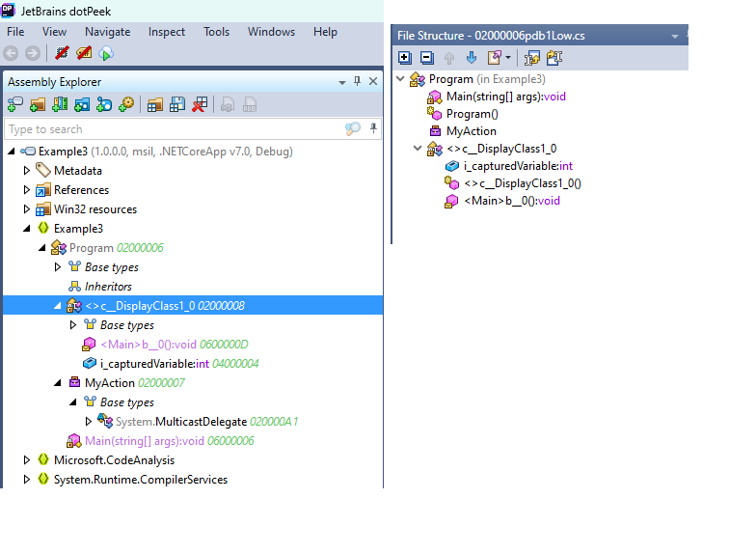Select i_capturedVariable:int 04000004 field
Image resolution: width=756 pixels, height=554 pixels.
pos(179,364)
